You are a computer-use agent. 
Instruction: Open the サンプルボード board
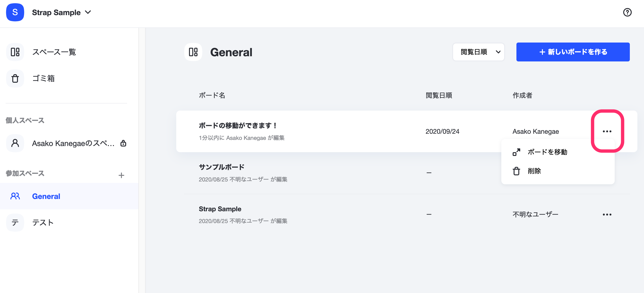coord(222,167)
